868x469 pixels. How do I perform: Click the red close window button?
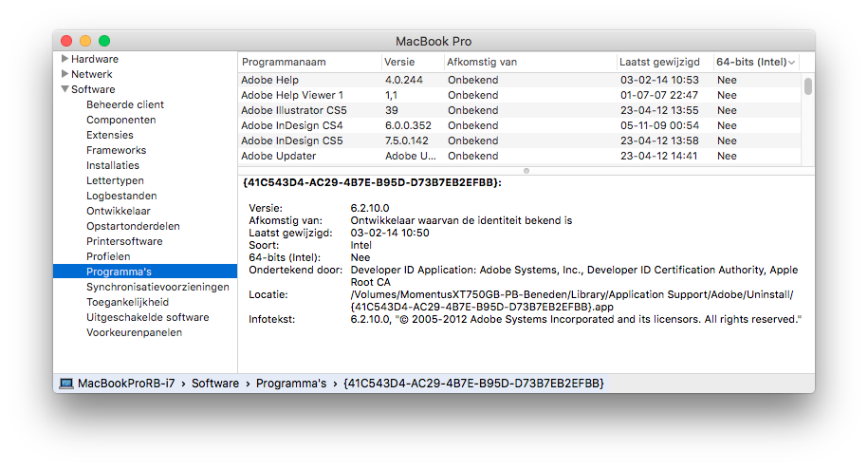(66, 41)
